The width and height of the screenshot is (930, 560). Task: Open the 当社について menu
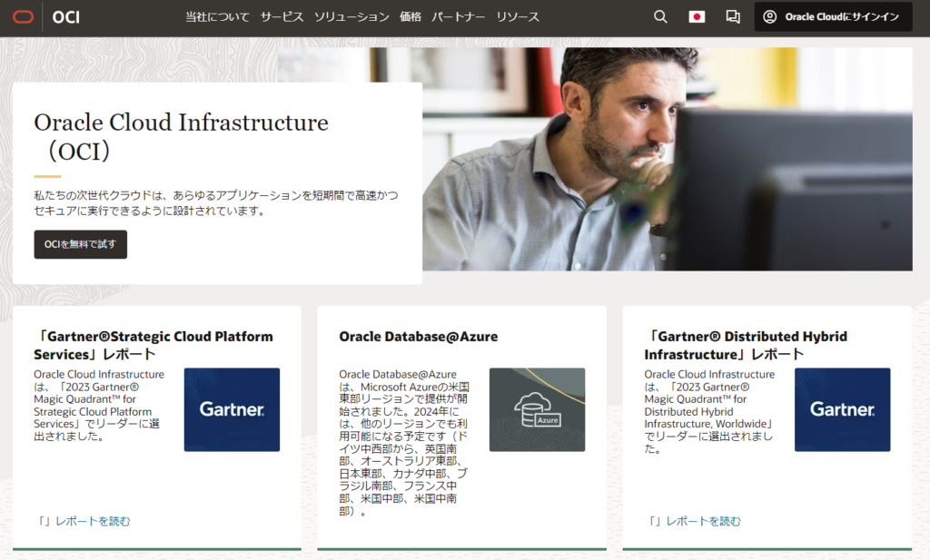point(217,17)
